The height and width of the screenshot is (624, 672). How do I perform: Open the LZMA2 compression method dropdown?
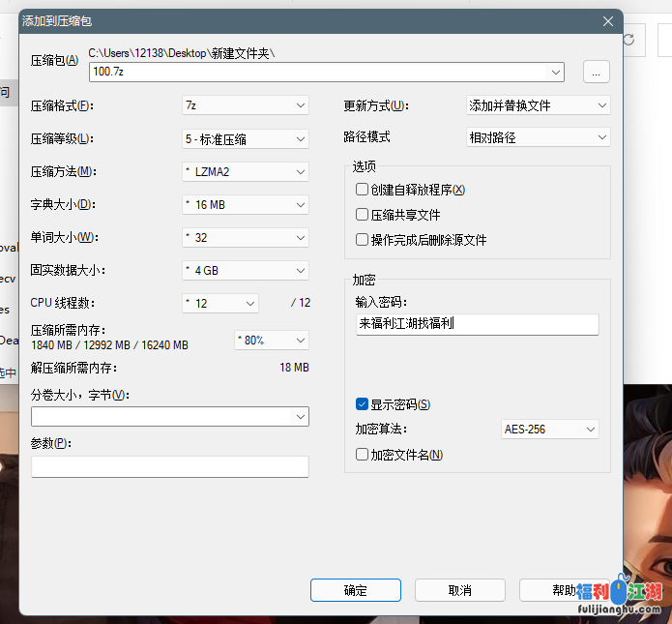tap(245, 172)
